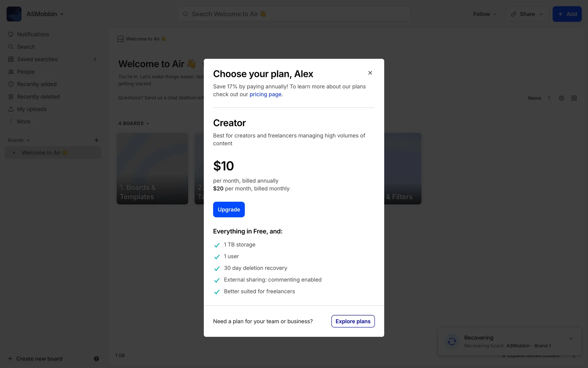The width and height of the screenshot is (588, 368).
Task: Open the Follow dropdown
Action: [484, 14]
